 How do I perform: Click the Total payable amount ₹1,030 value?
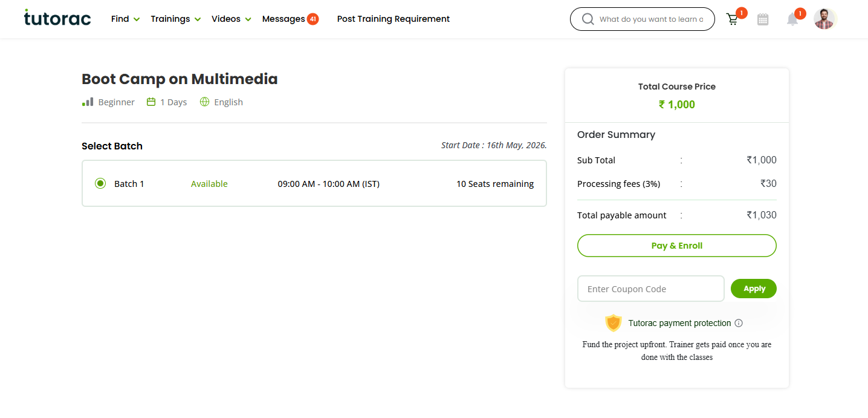tap(762, 215)
